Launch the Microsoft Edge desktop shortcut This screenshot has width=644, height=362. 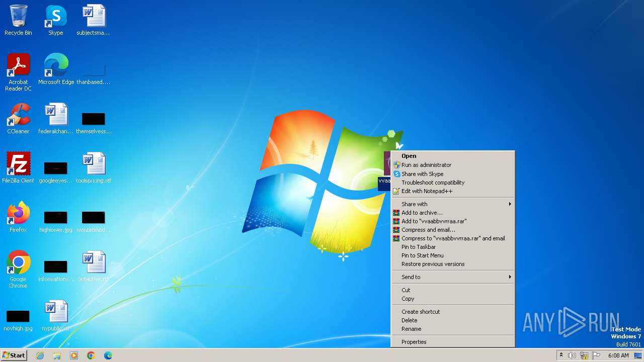tap(56, 69)
